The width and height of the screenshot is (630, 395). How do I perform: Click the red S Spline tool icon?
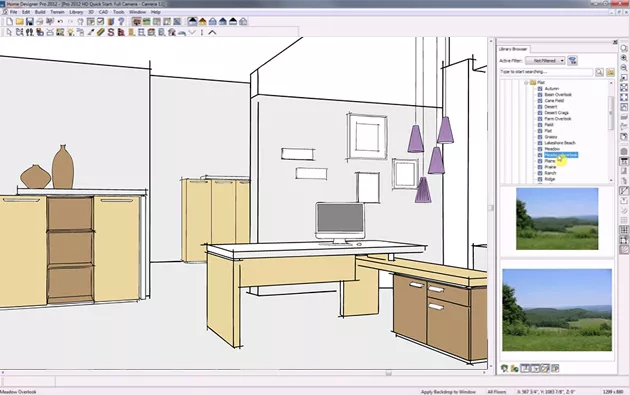[111, 32]
